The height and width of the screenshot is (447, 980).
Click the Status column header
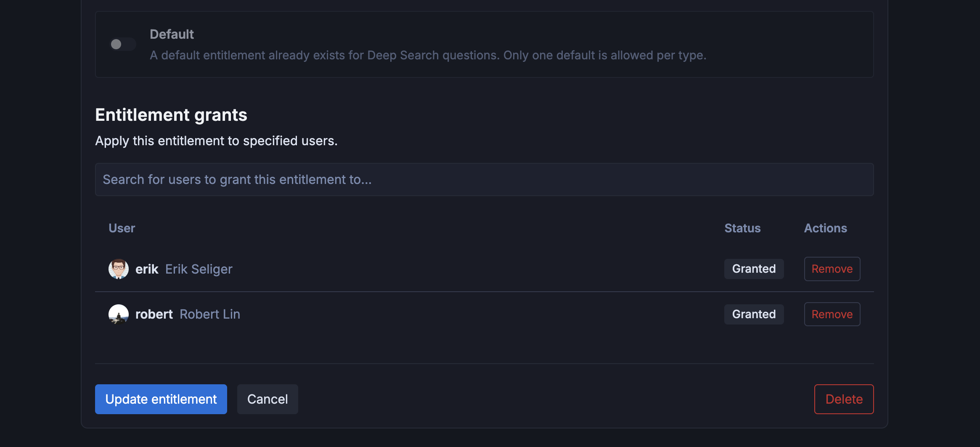742,228
